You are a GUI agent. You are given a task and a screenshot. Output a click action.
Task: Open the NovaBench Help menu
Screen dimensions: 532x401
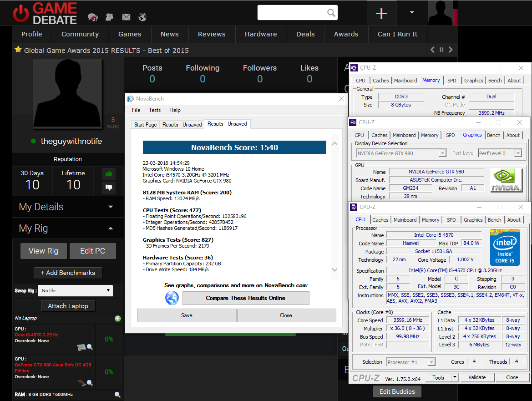click(175, 110)
